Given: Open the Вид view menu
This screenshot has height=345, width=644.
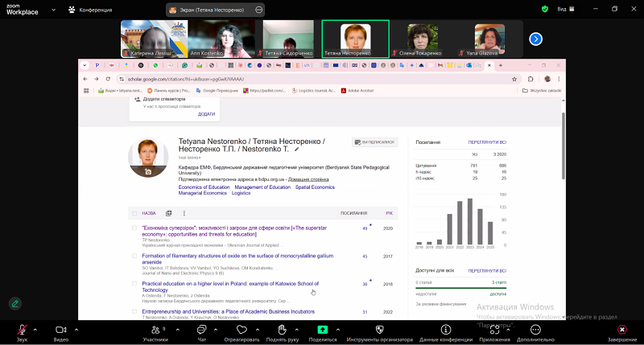Looking at the screenshot, I should click(566, 9).
